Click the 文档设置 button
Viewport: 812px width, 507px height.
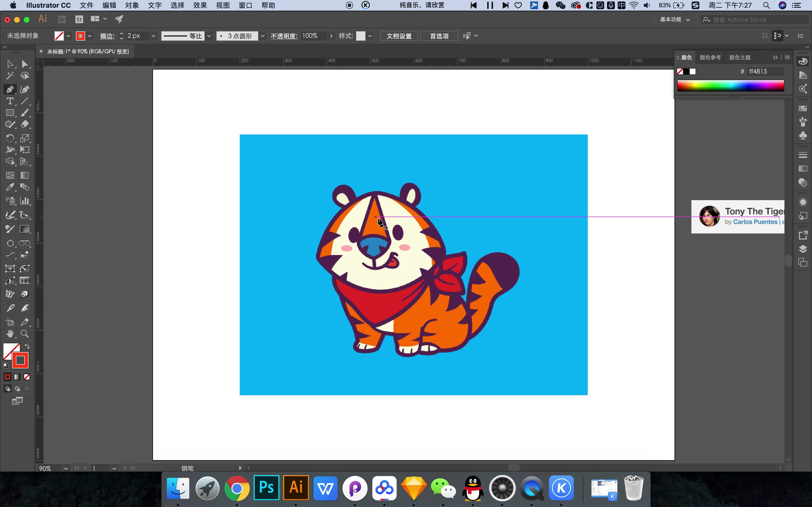click(399, 36)
